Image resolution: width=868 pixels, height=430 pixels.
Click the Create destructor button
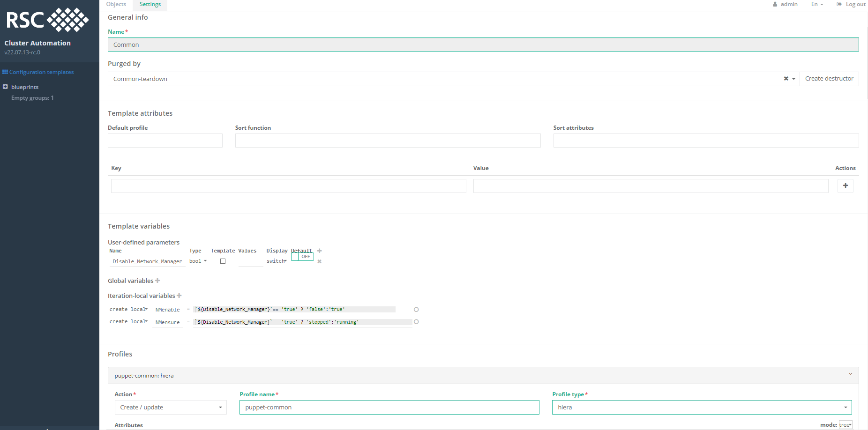tap(829, 79)
